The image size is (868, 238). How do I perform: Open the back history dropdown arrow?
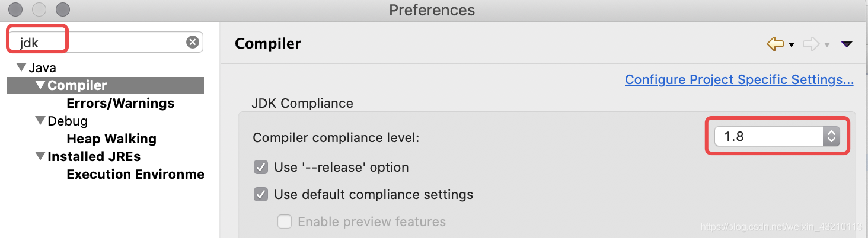(x=792, y=44)
